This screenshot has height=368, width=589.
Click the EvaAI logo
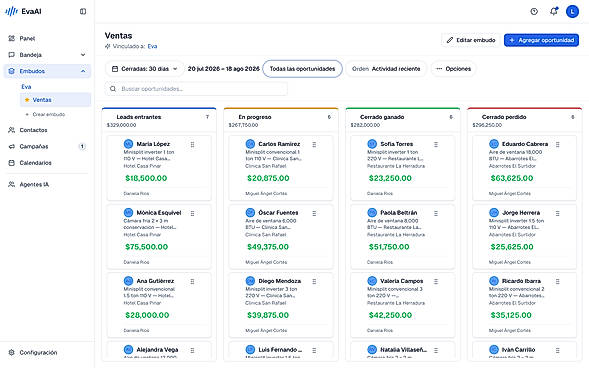[23, 11]
